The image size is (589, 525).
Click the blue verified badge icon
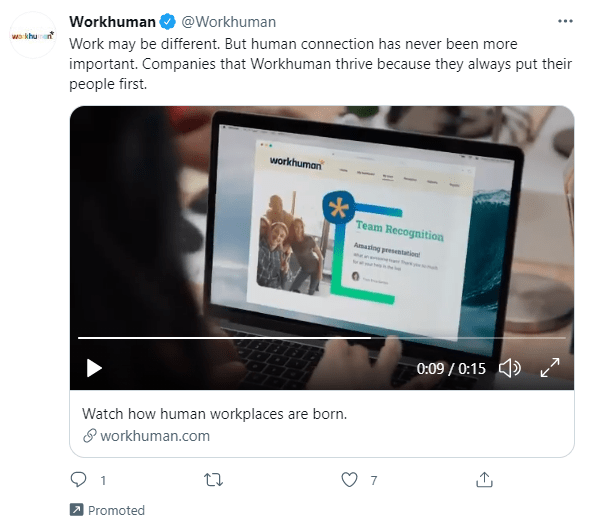click(168, 22)
